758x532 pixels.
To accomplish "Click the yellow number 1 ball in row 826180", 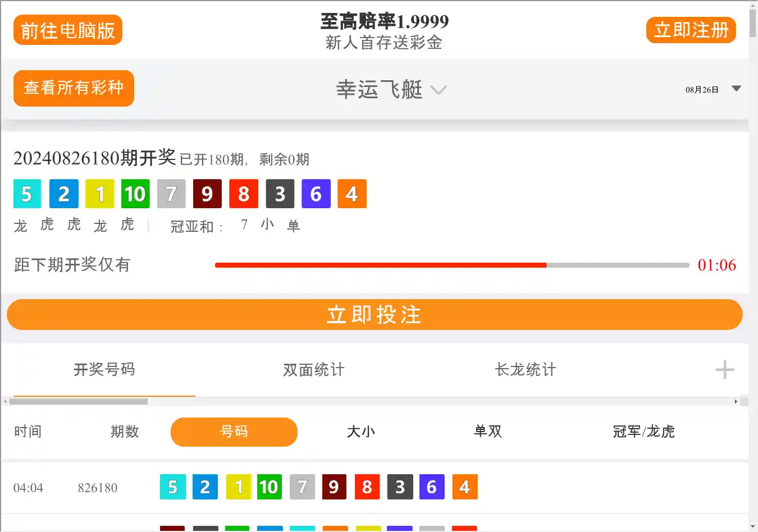I will (239, 487).
